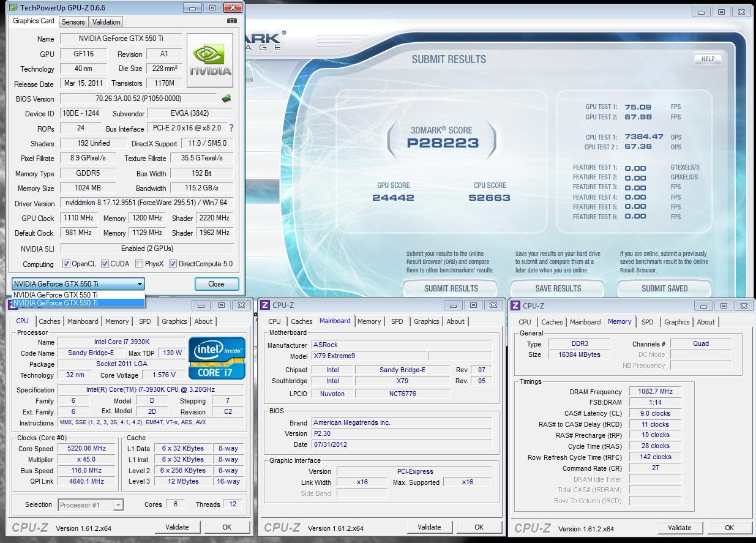
Task: Click the SUBMIT RESULTS button
Action: point(451,288)
